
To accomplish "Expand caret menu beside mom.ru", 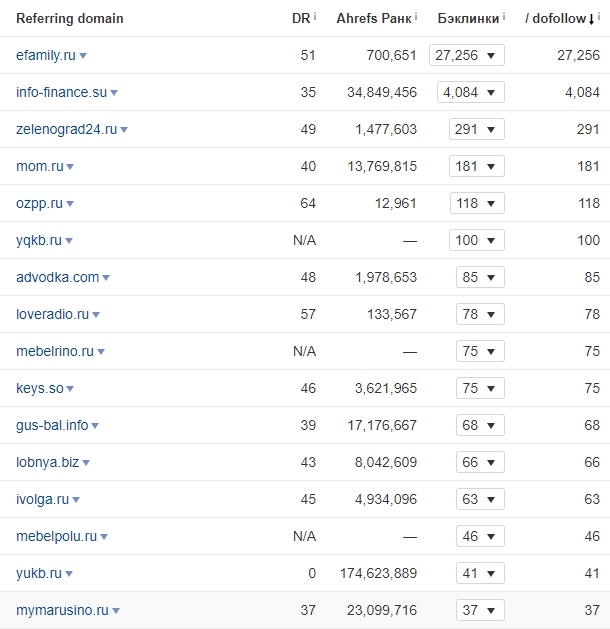I will pos(70,166).
